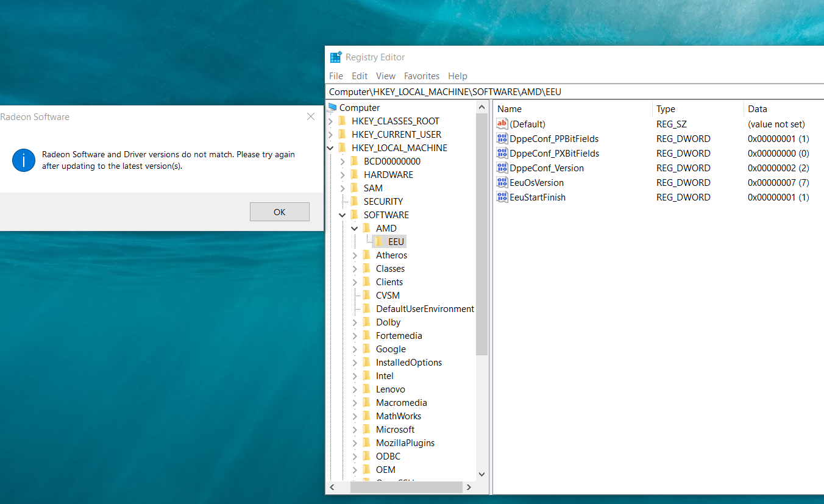Close the Radeon Software dialog
824x504 pixels.
tap(311, 116)
